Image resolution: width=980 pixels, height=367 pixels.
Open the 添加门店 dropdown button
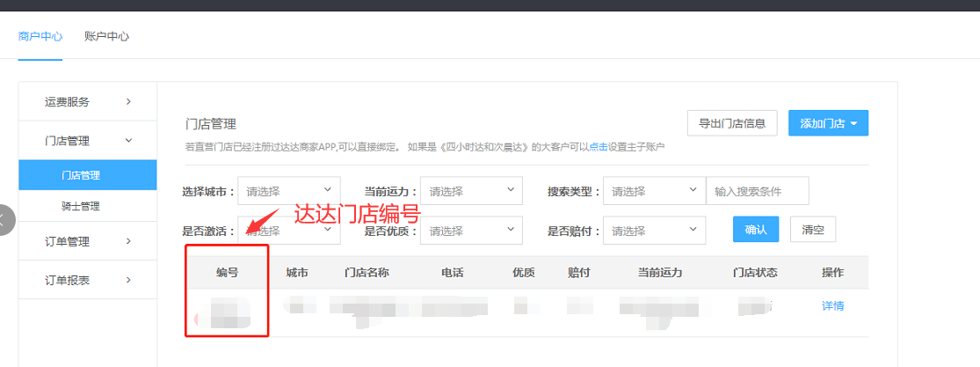coord(828,123)
